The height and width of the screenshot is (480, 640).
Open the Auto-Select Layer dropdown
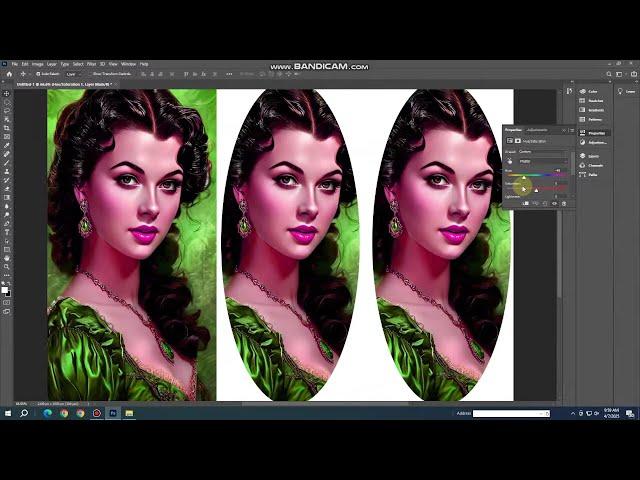(74, 74)
